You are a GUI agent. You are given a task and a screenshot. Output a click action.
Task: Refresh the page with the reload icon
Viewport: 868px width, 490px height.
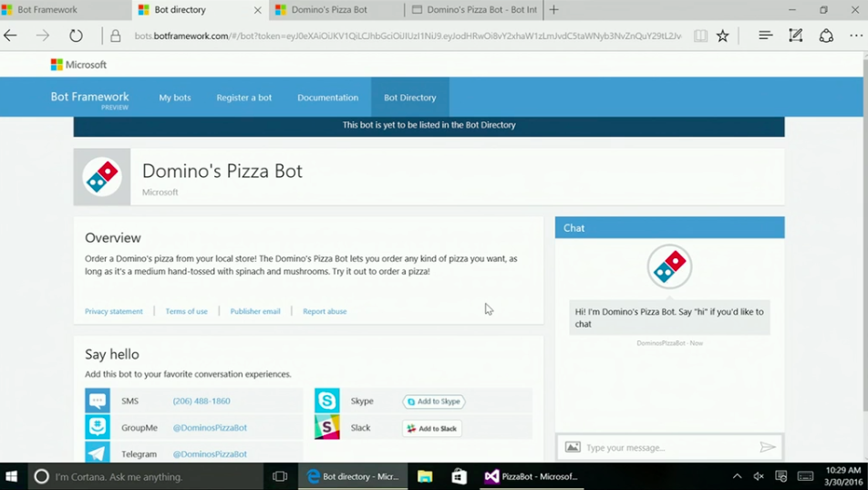76,36
